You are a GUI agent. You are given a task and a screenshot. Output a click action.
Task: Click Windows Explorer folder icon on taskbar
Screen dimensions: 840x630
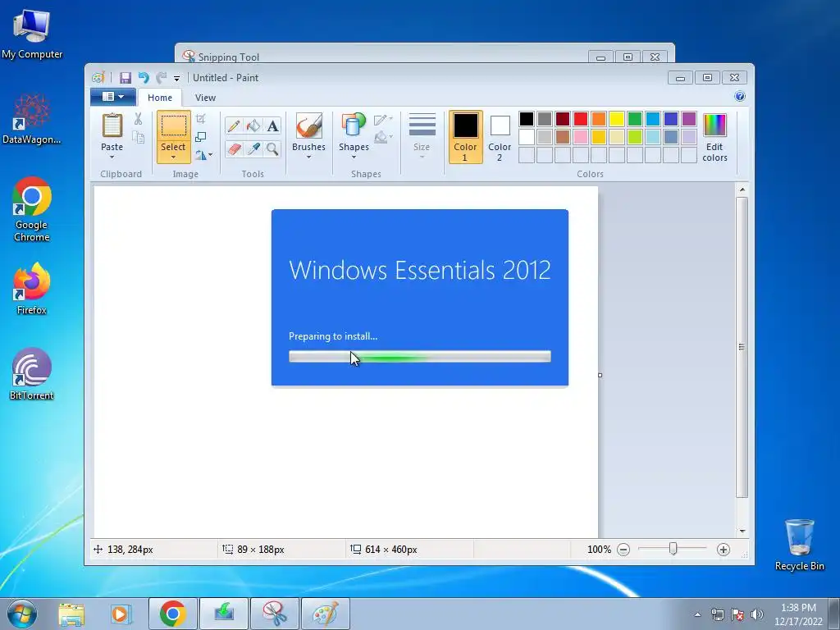pos(71,614)
